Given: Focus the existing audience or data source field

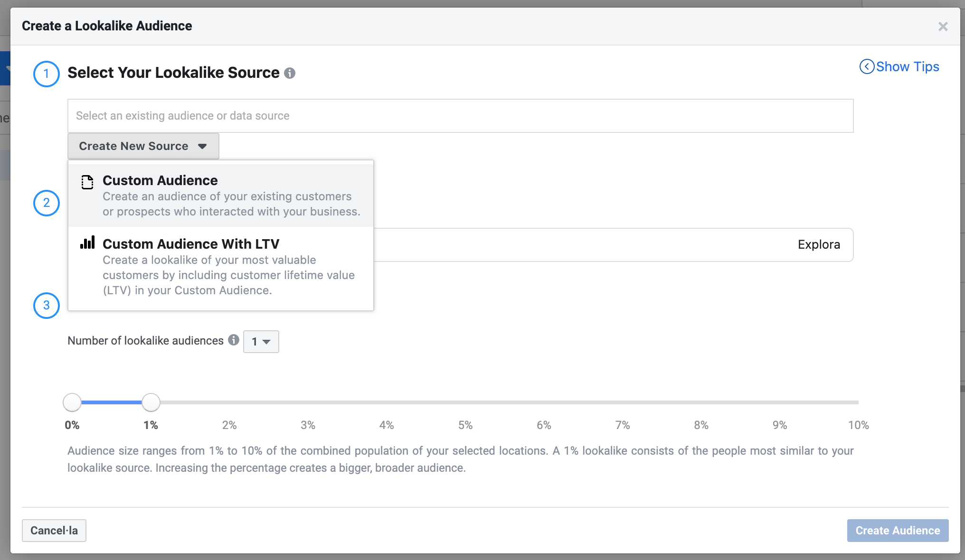Looking at the screenshot, I should point(460,116).
